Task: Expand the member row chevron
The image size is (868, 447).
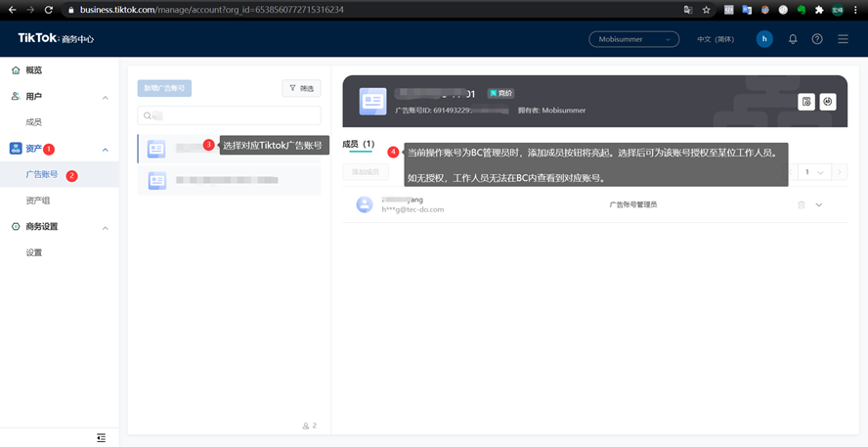Action: point(819,205)
